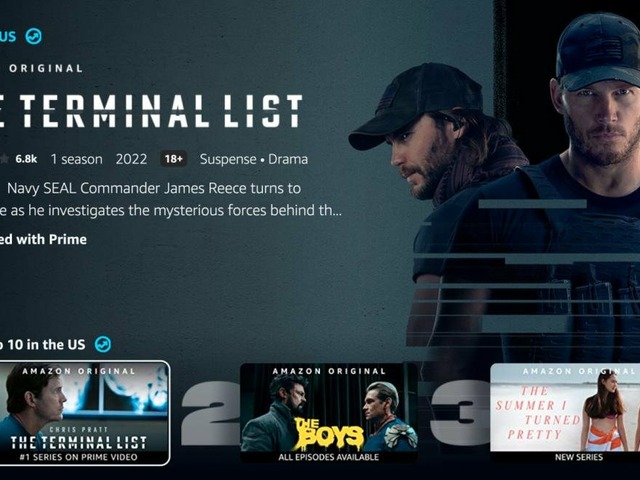This screenshot has width=640, height=480.
Task: Click the 18+ age rating badge
Action: click(x=173, y=159)
